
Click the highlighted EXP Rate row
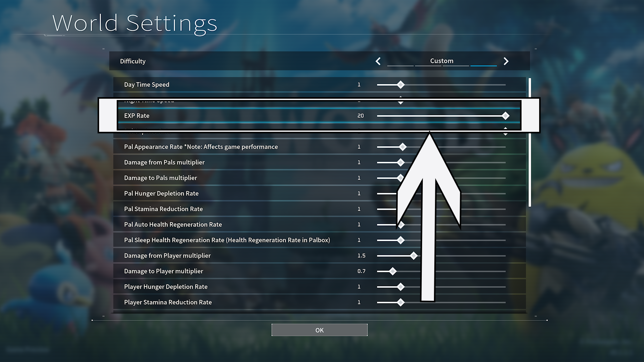pos(237,116)
